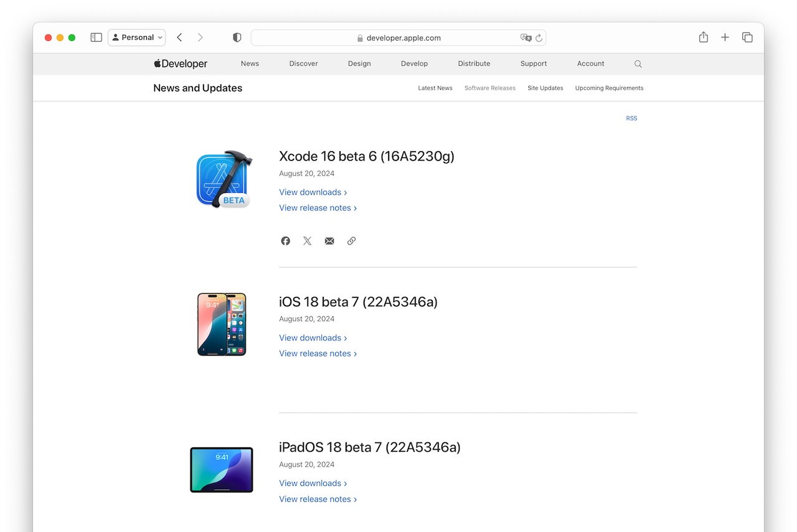Click the iPadOS 18 date August 20, 2024
This screenshot has width=797, height=532.
click(307, 465)
